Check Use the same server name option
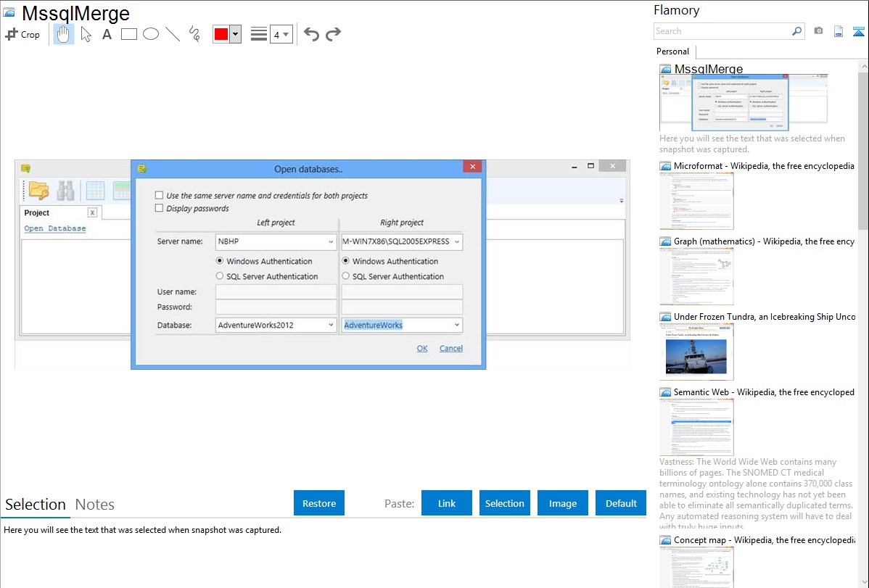This screenshot has width=869, height=588. click(159, 195)
